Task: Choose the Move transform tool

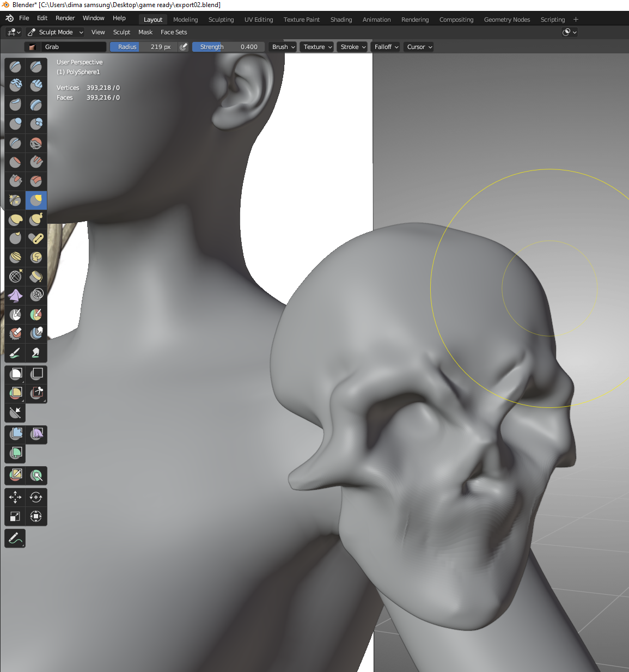Action: click(15, 497)
